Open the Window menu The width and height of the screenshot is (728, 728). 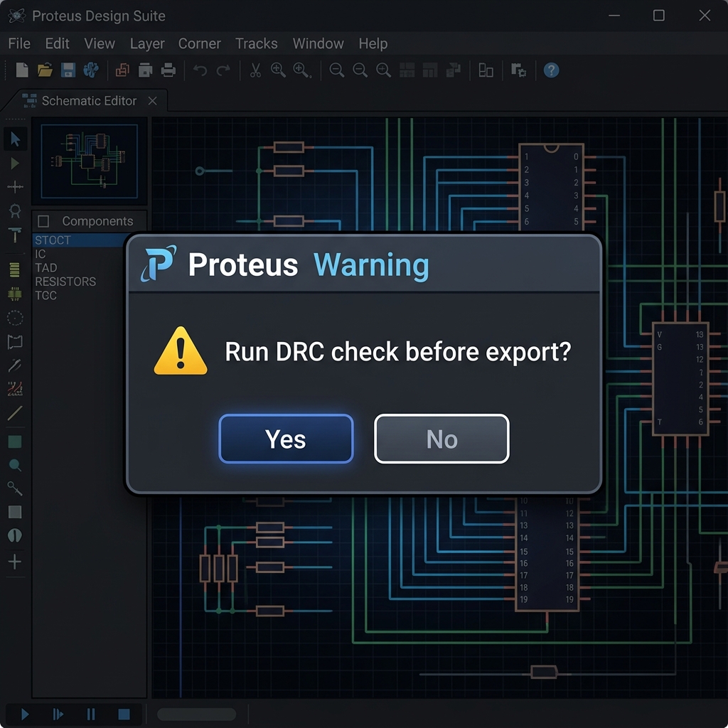318,43
